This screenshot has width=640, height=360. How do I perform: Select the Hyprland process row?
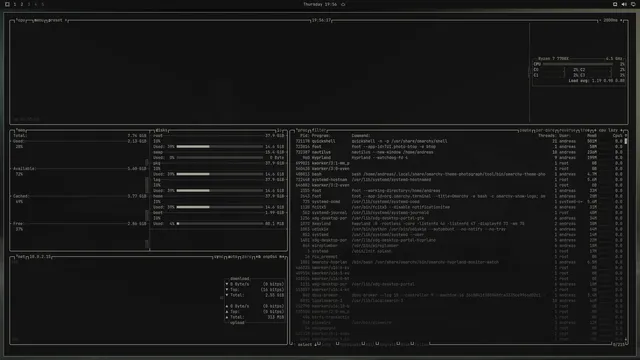point(459,158)
